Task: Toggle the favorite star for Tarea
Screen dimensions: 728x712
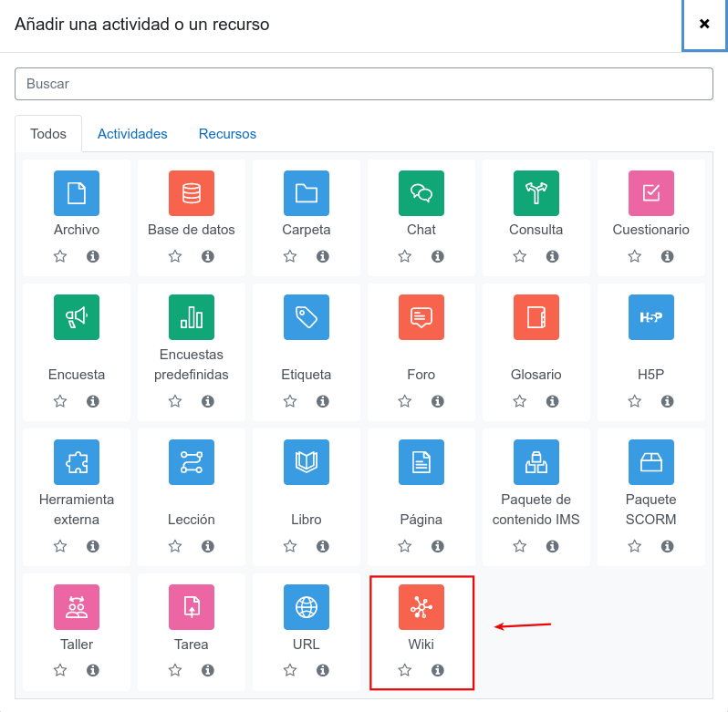Action: (175, 670)
